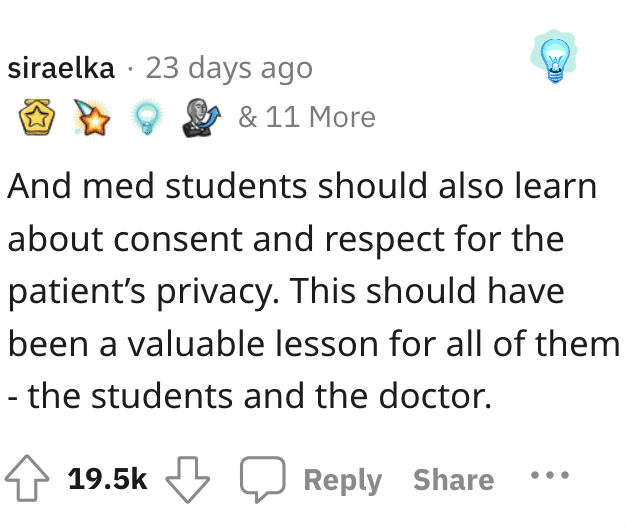Click the speech bubble reply icon

(262, 479)
